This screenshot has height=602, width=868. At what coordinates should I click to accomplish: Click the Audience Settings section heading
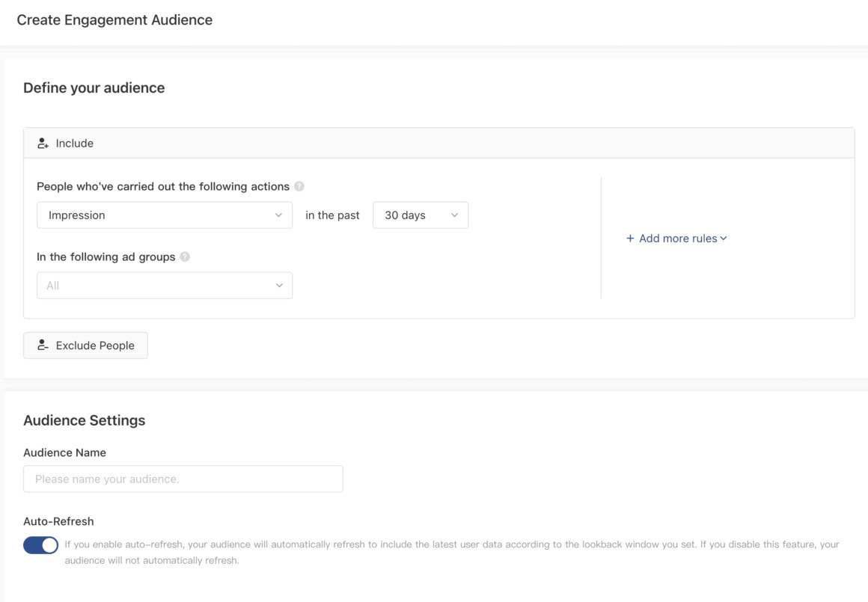[84, 420]
